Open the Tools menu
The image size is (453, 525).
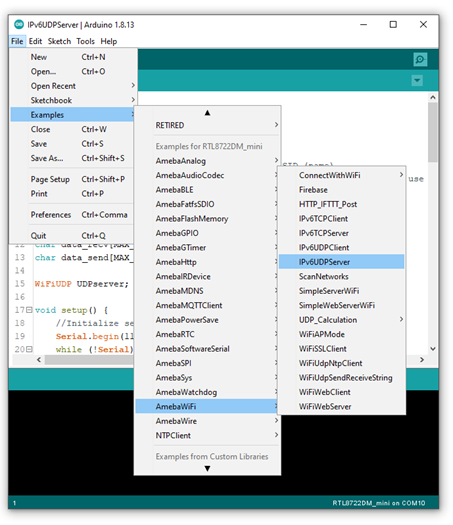[85, 41]
